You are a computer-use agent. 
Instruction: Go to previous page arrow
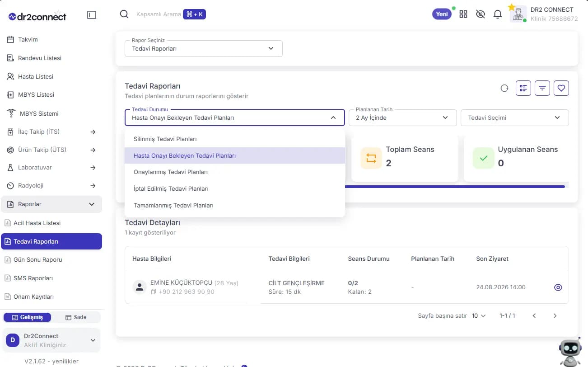(x=534, y=316)
